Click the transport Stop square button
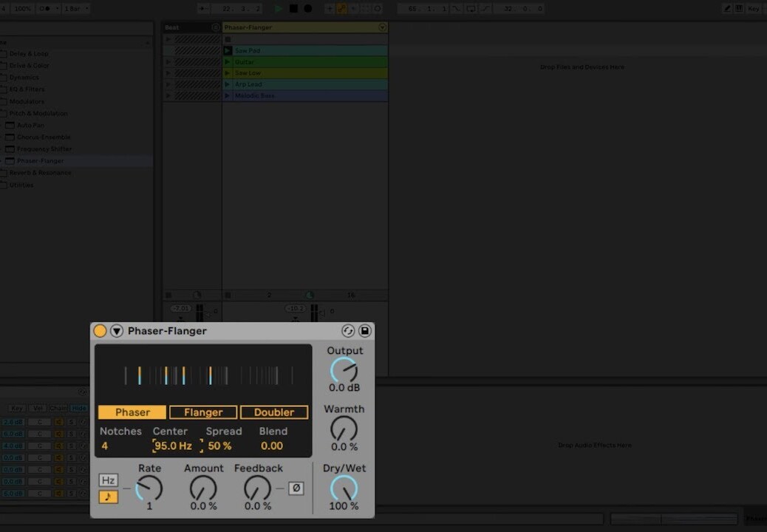 point(293,8)
